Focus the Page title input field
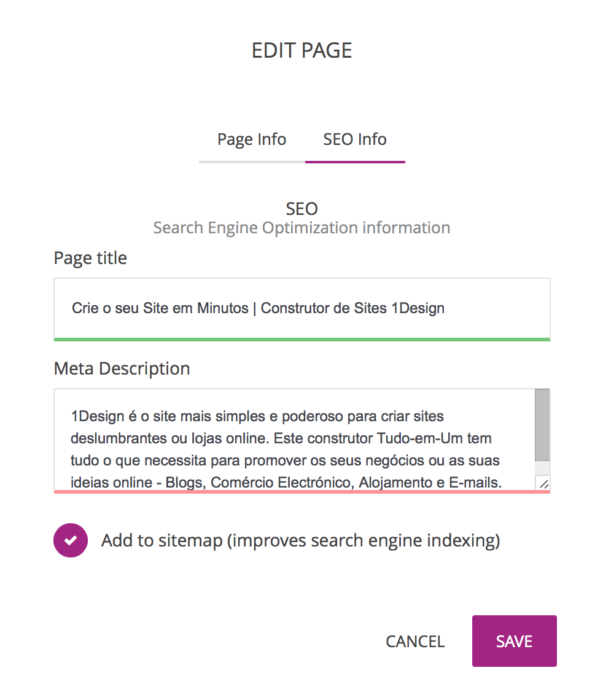603x700 pixels. (x=301, y=308)
